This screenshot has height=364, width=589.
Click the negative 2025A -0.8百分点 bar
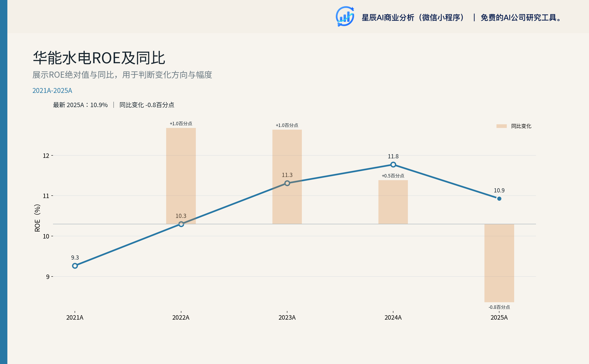[x=499, y=263]
